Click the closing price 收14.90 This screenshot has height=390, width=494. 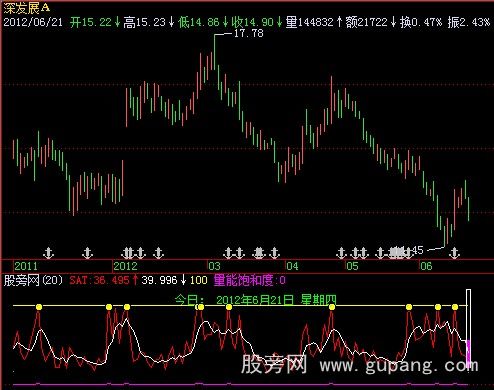point(252,22)
